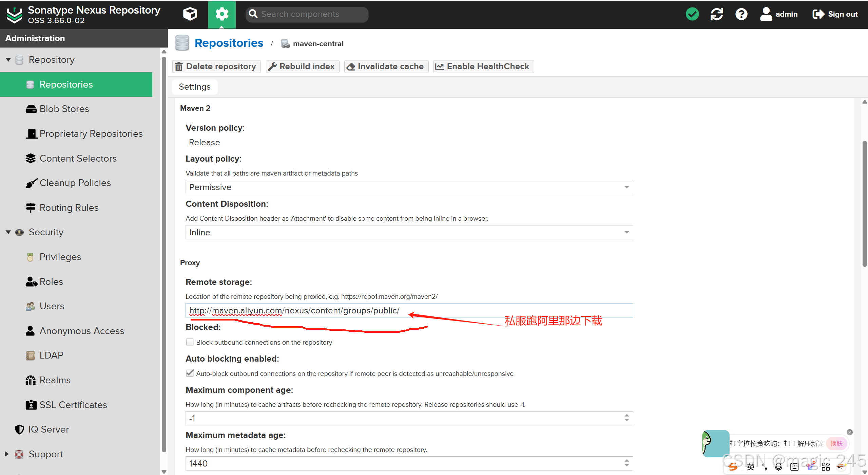Click the Administration gear icon
Screen dimensions: 868x475
pyautogui.click(x=222, y=14)
